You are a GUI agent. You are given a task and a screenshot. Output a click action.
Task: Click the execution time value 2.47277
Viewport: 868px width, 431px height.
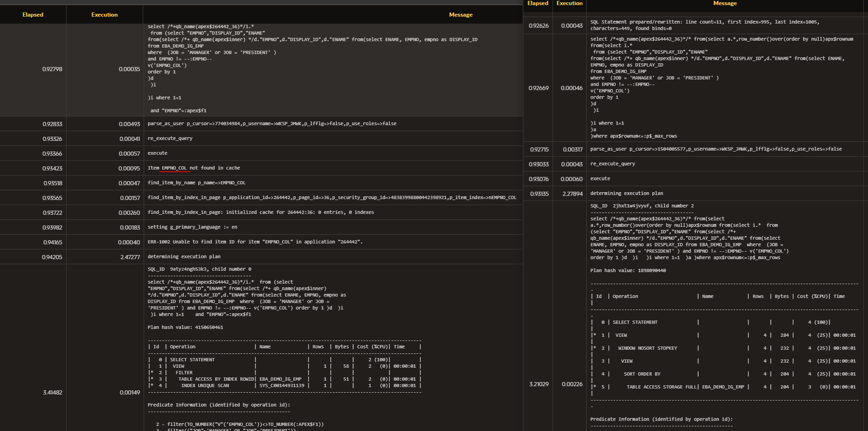click(130, 257)
